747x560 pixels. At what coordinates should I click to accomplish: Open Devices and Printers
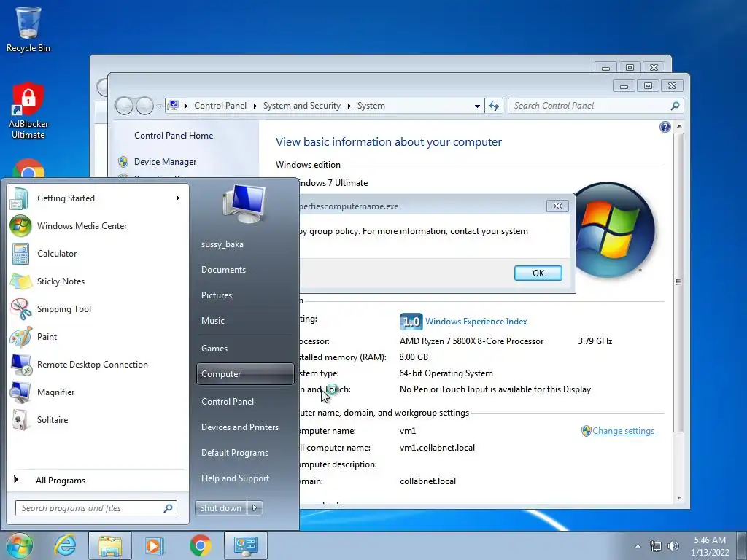tap(239, 427)
